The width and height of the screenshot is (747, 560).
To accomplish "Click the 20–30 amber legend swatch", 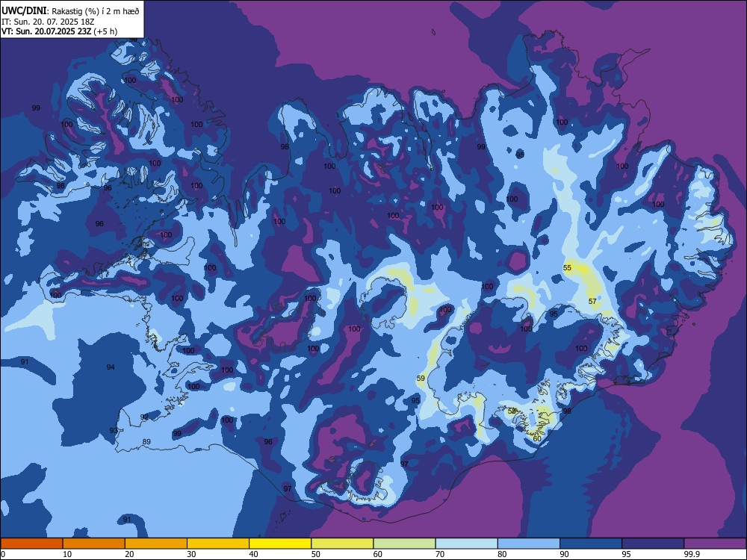I will [x=156, y=544].
